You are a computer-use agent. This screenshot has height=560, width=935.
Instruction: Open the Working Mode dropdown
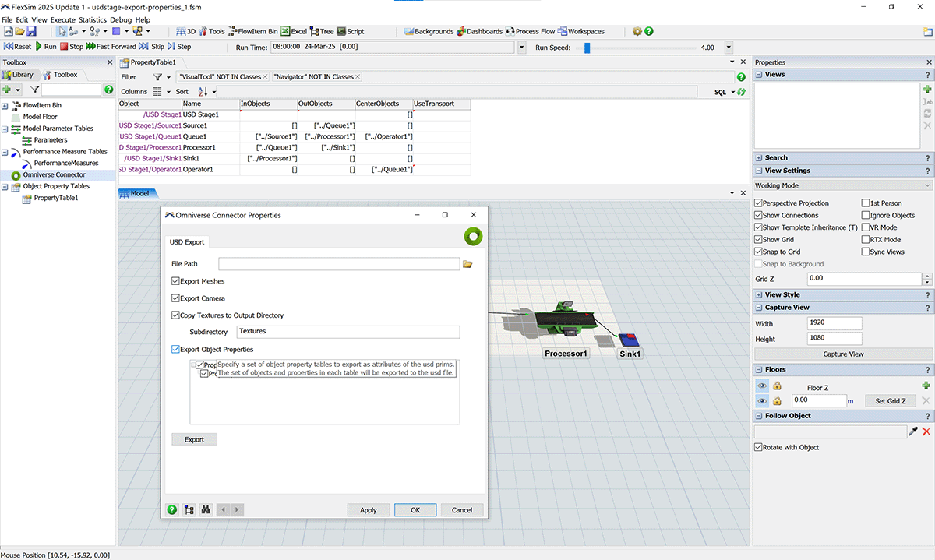[842, 186]
